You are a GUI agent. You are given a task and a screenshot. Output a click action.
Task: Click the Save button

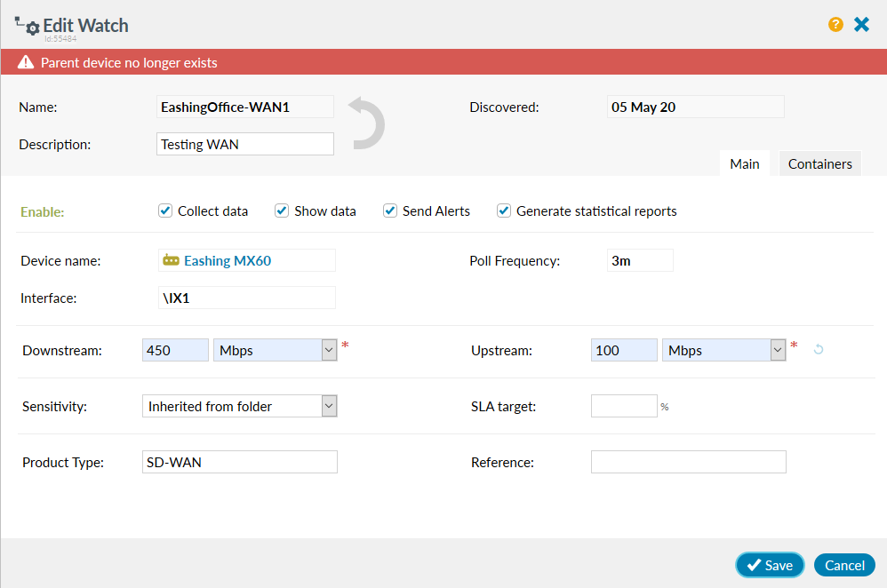(770, 565)
